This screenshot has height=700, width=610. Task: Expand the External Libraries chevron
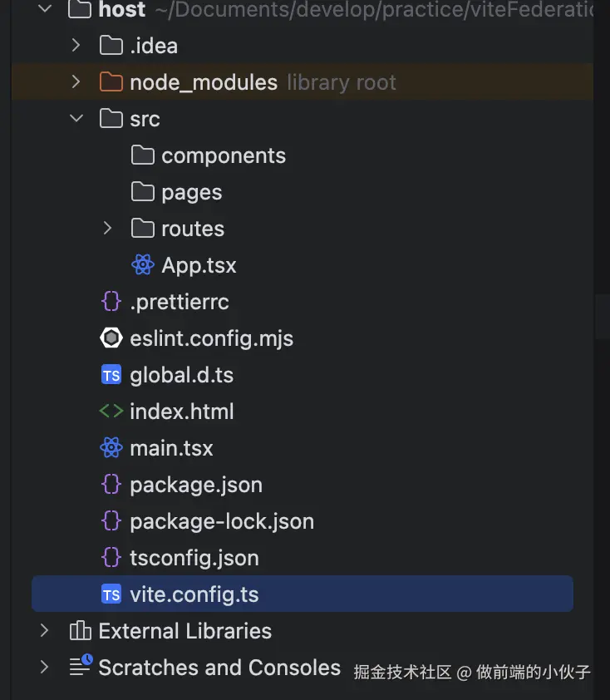[45, 631]
